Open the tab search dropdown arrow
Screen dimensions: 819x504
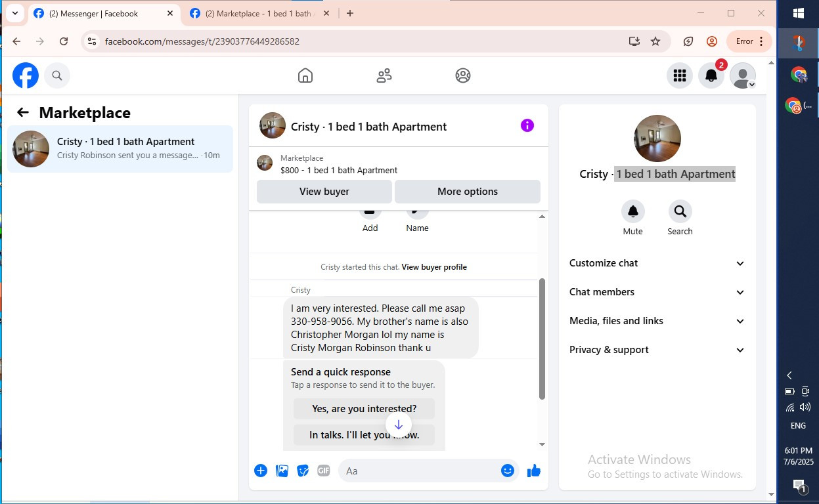point(14,13)
